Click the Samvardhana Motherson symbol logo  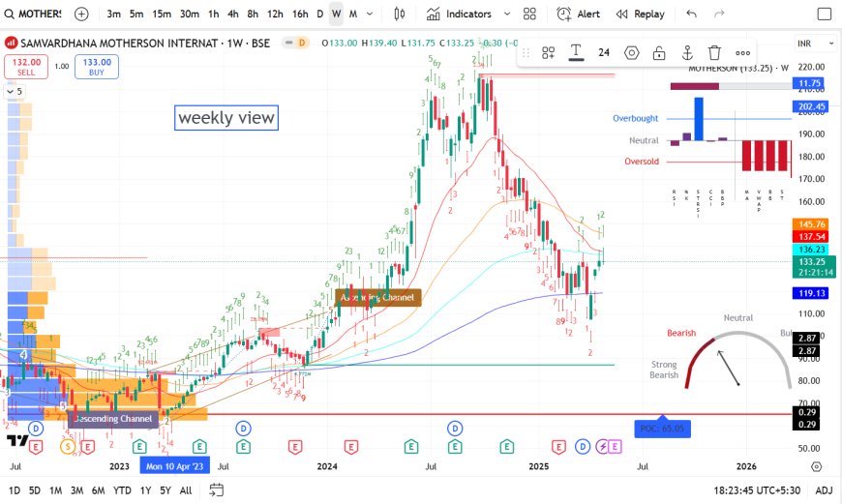pyautogui.click(x=11, y=43)
